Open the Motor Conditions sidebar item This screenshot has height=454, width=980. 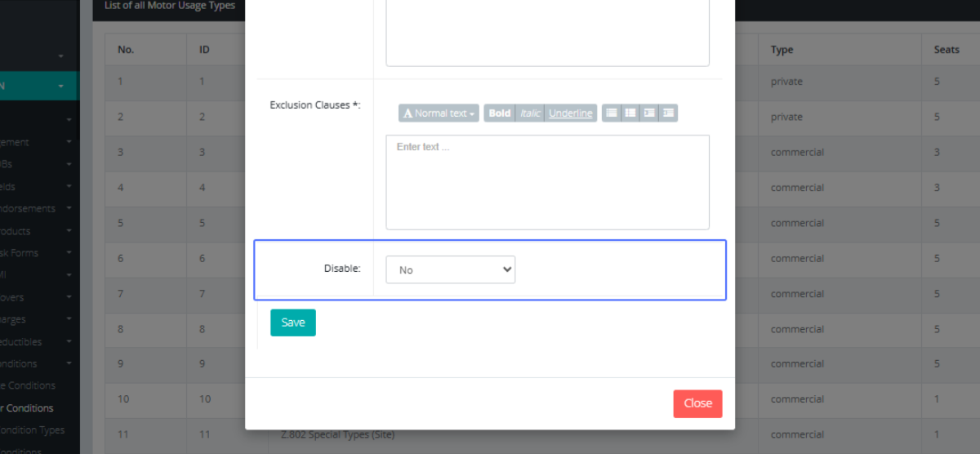pos(28,407)
